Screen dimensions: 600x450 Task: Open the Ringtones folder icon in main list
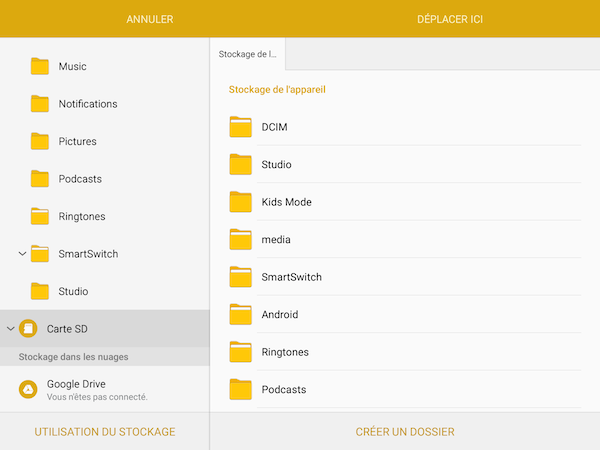pyautogui.click(x=240, y=352)
